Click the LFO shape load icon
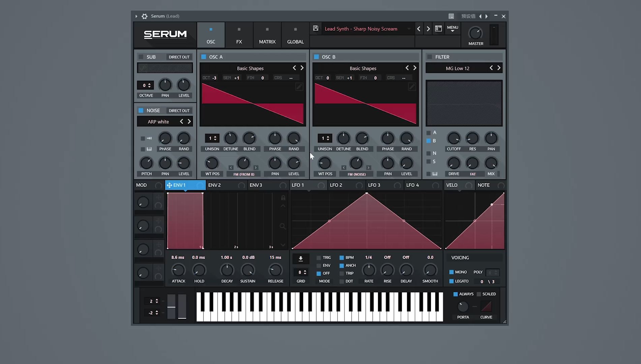This screenshot has height=364, width=641. 301,259
